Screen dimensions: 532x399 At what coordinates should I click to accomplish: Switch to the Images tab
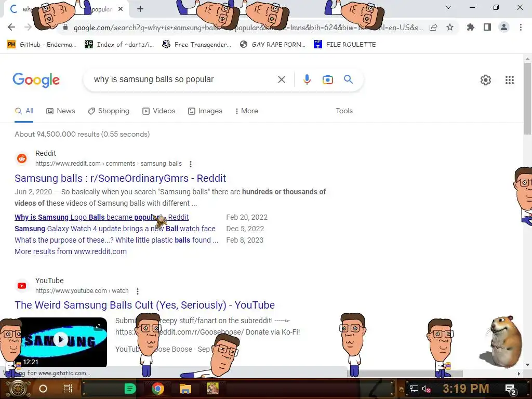point(205,111)
